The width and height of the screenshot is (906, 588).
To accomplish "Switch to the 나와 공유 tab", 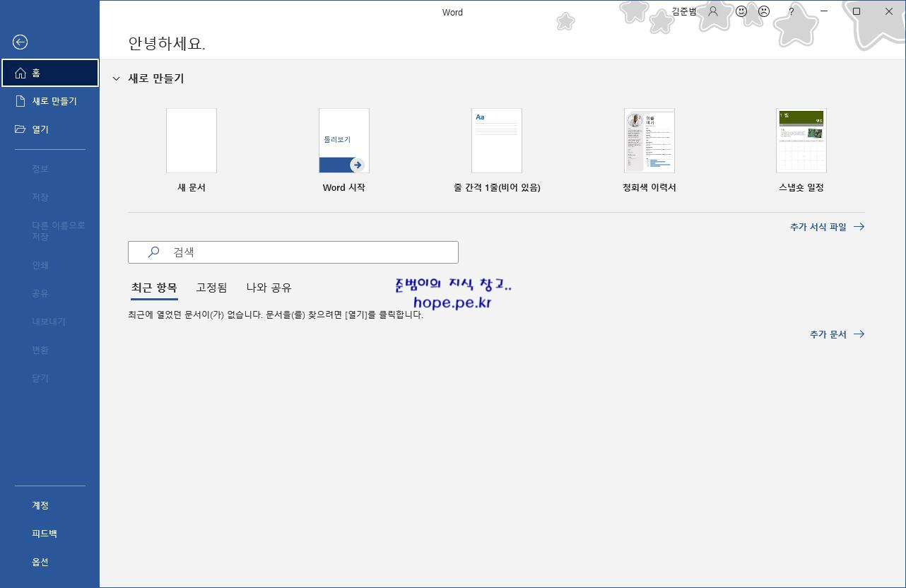I will (x=269, y=288).
